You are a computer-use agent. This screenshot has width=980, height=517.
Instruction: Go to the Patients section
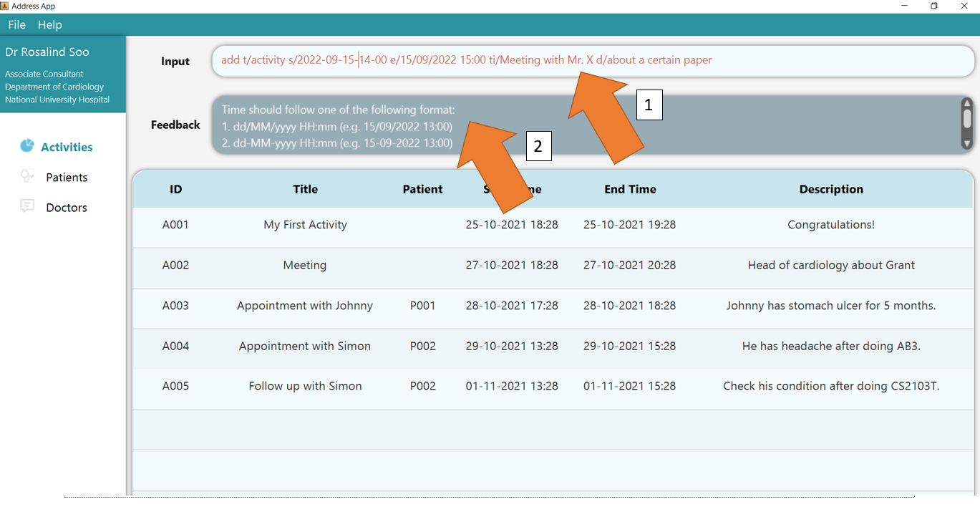[67, 177]
